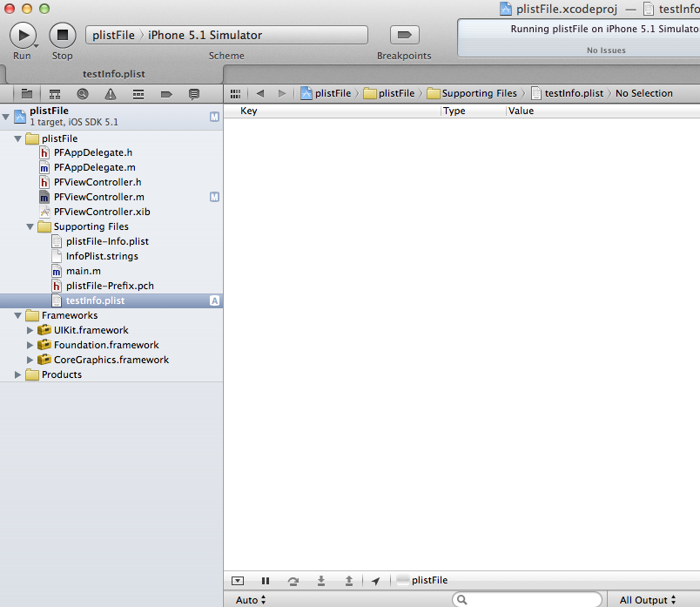700x607 pixels.
Task: Expand UIKit.framework
Action: tap(30, 331)
